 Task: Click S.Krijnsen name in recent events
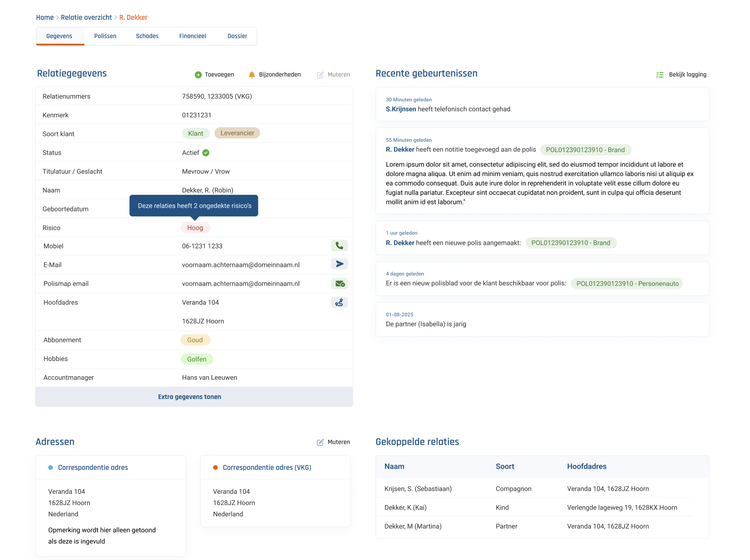point(401,109)
